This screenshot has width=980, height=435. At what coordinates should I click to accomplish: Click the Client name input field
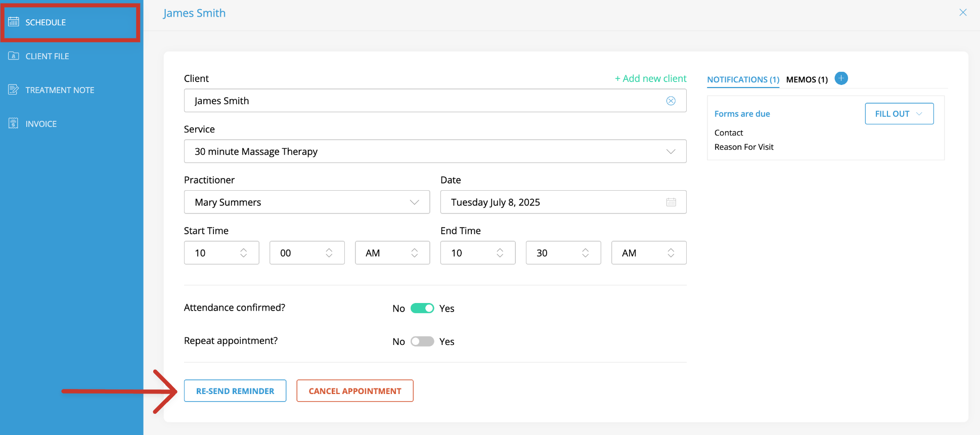tap(435, 101)
